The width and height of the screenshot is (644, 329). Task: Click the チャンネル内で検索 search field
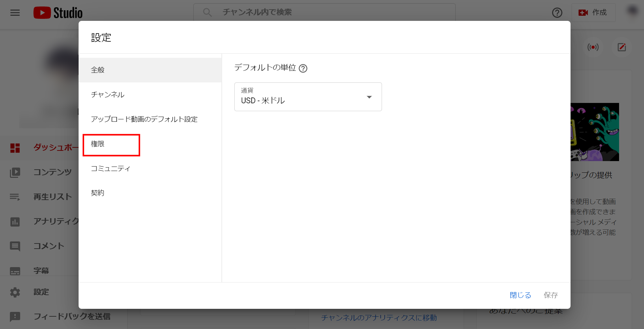[325, 12]
